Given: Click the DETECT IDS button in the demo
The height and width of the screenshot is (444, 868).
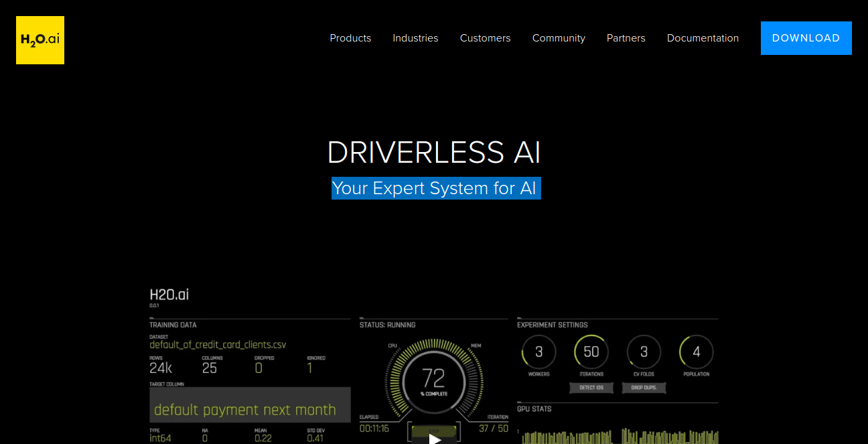Looking at the screenshot, I should (x=591, y=388).
